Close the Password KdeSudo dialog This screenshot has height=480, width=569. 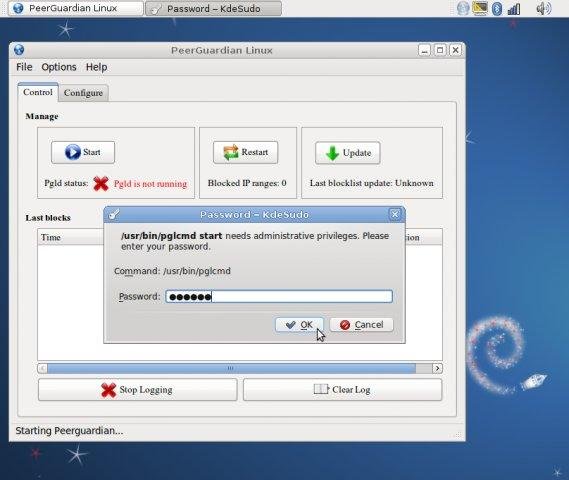pos(395,214)
